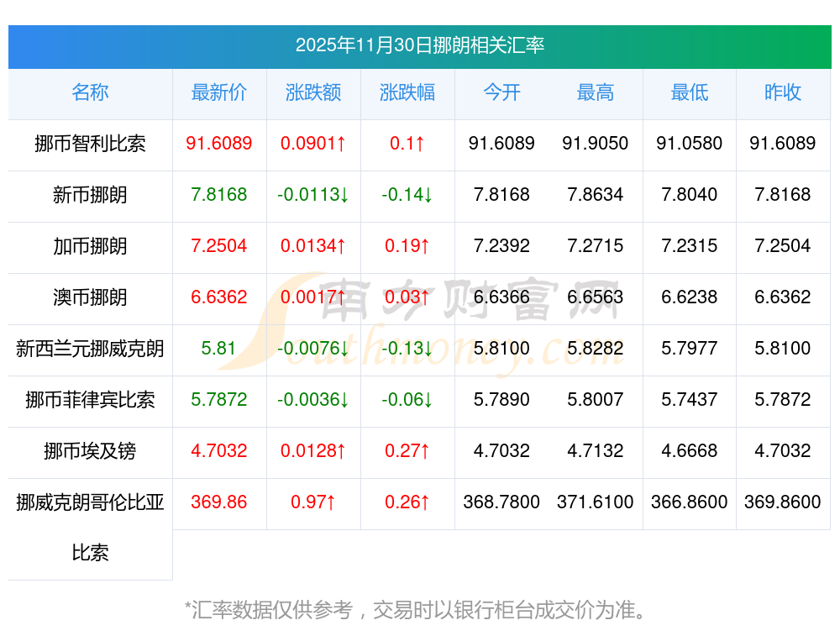Open the 挪币埃及镑 currency pair
This screenshot has width=840, height=636.
90,451
